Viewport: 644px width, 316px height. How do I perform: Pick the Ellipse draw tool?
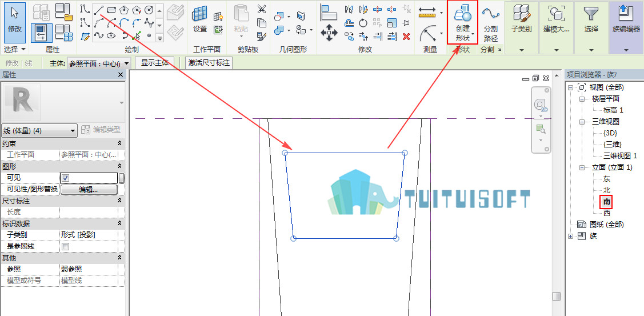(x=111, y=36)
